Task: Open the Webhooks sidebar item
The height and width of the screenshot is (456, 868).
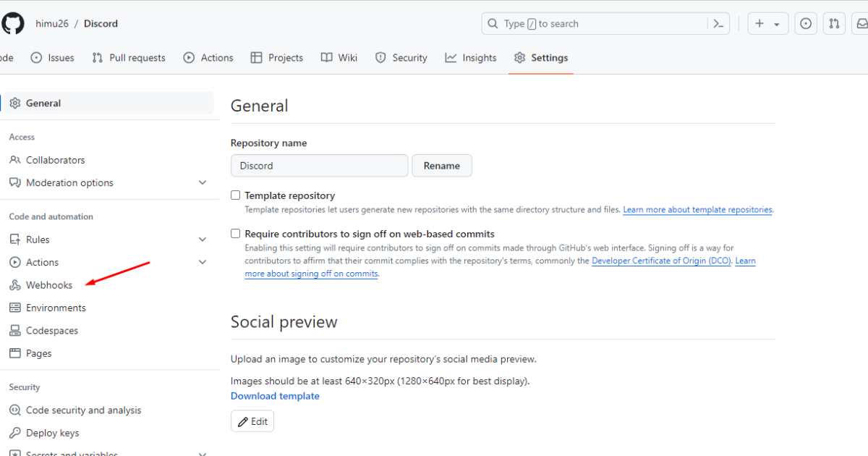Action: [x=49, y=285]
